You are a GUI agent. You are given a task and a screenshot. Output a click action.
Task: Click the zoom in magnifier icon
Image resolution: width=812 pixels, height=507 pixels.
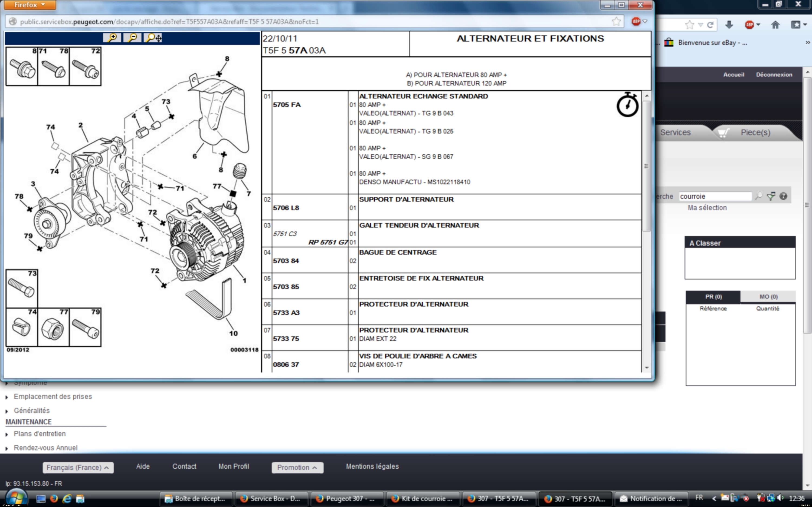112,37
